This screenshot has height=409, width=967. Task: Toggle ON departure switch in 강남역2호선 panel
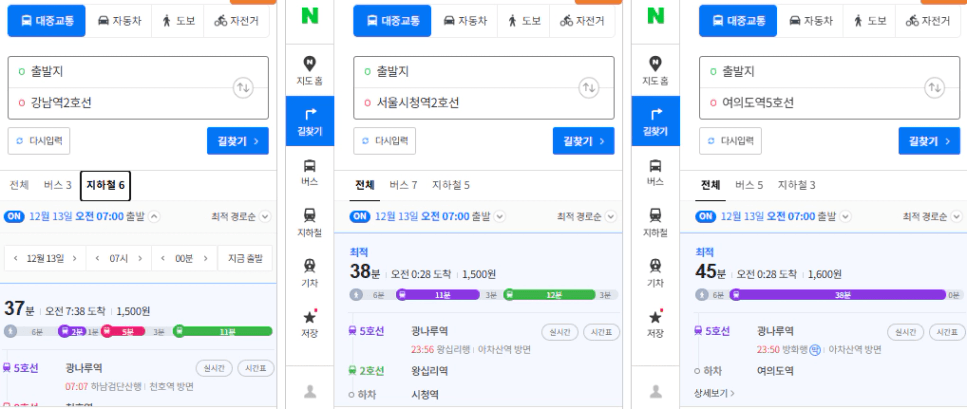tap(14, 217)
